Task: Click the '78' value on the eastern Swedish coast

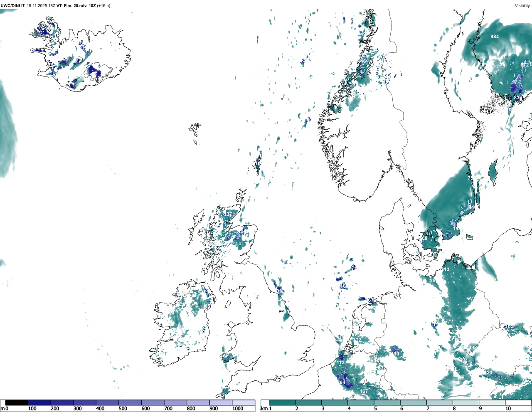Action: [470, 178]
